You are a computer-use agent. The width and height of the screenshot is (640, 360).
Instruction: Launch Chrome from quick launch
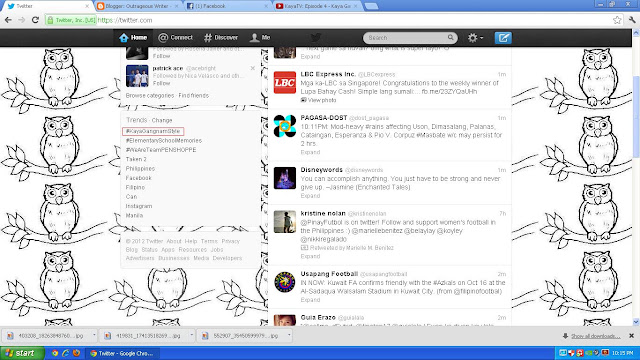(x=54, y=353)
